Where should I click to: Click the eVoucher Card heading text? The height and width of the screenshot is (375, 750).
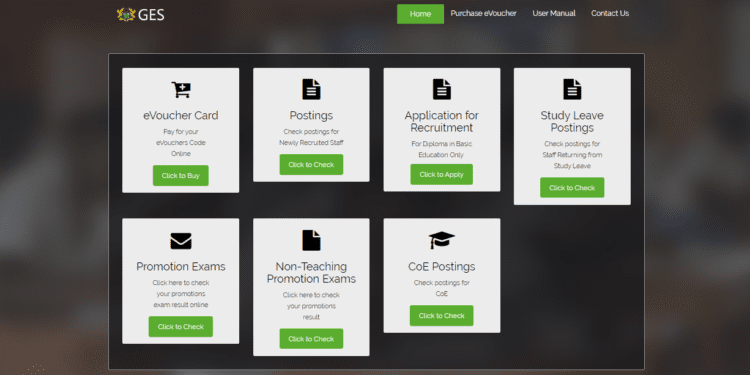point(181,115)
